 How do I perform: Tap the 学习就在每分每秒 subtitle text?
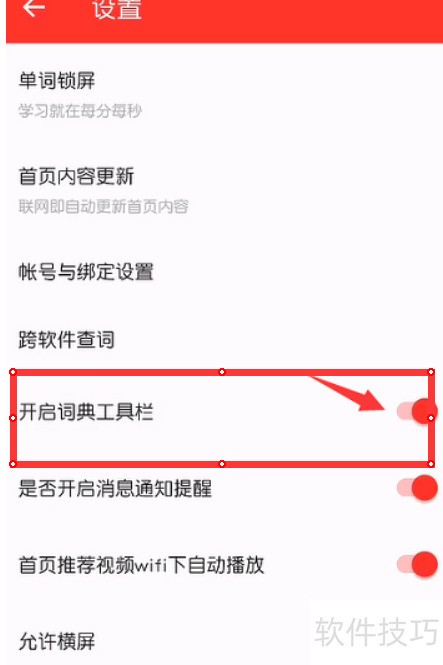pyautogui.click(x=80, y=111)
